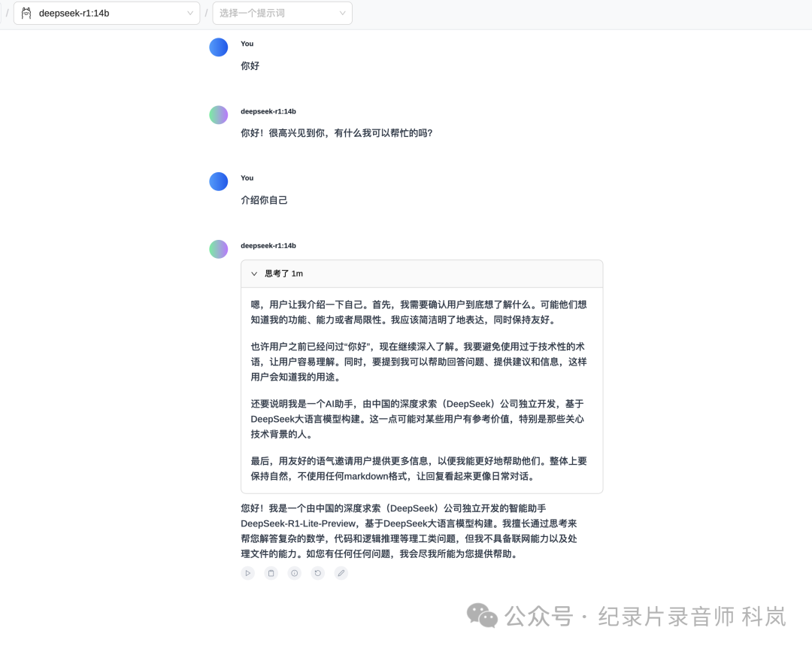The width and height of the screenshot is (812, 649).
Task: Open reply info via the circled-i icon
Action: (x=295, y=573)
